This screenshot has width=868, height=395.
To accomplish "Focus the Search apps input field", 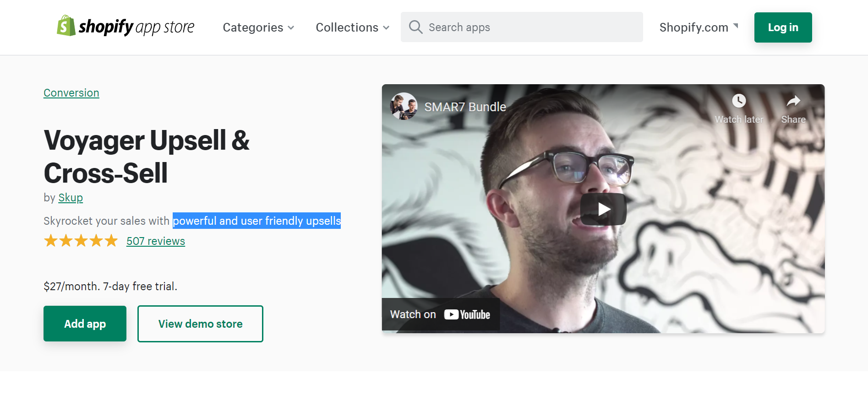I will [522, 27].
